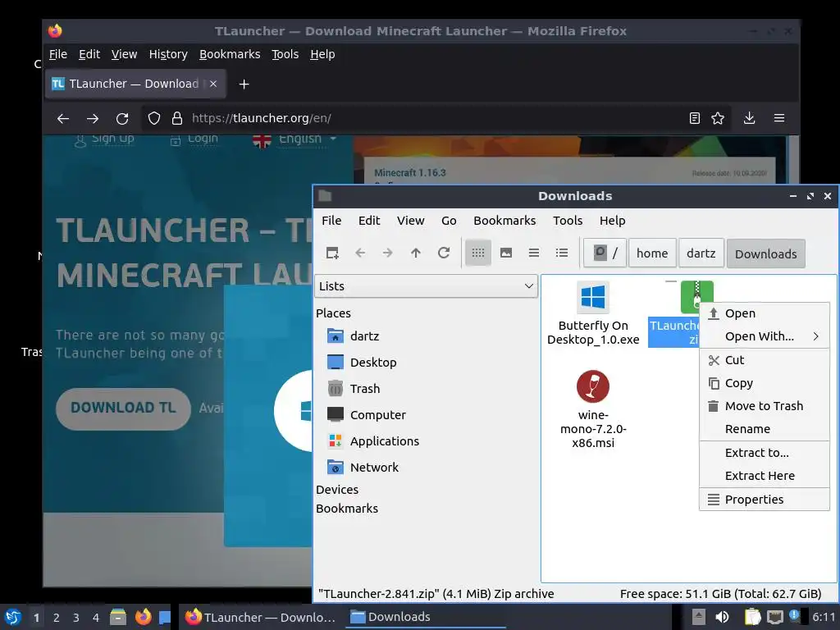Open Properties from the context menu

[765, 500]
